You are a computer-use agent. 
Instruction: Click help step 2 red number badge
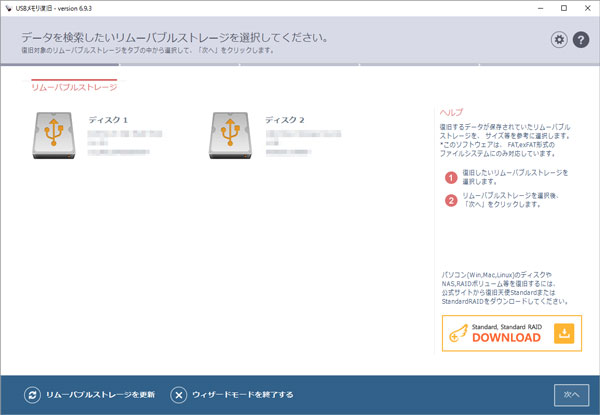pos(450,200)
